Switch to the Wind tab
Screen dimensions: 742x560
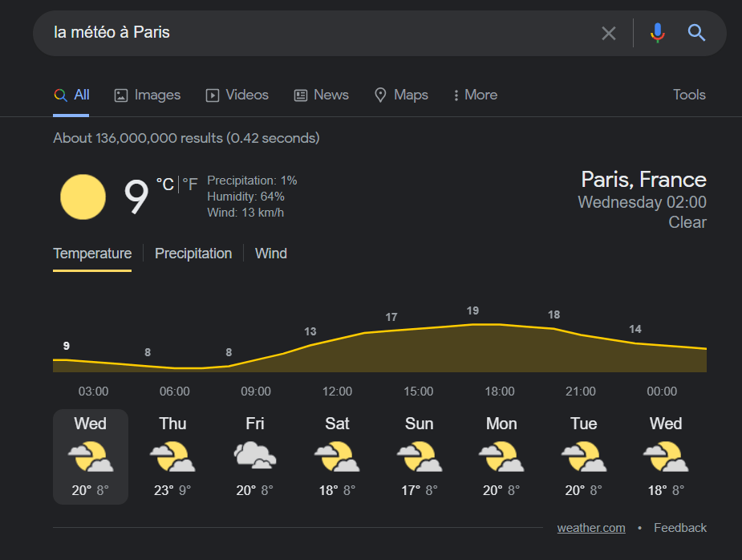270,253
